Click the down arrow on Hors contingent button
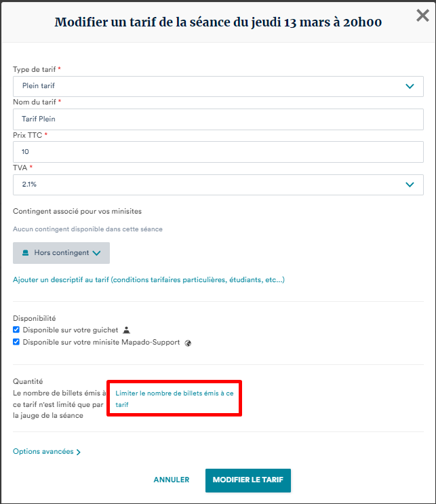Screen dimensions: 436x504 [96, 253]
